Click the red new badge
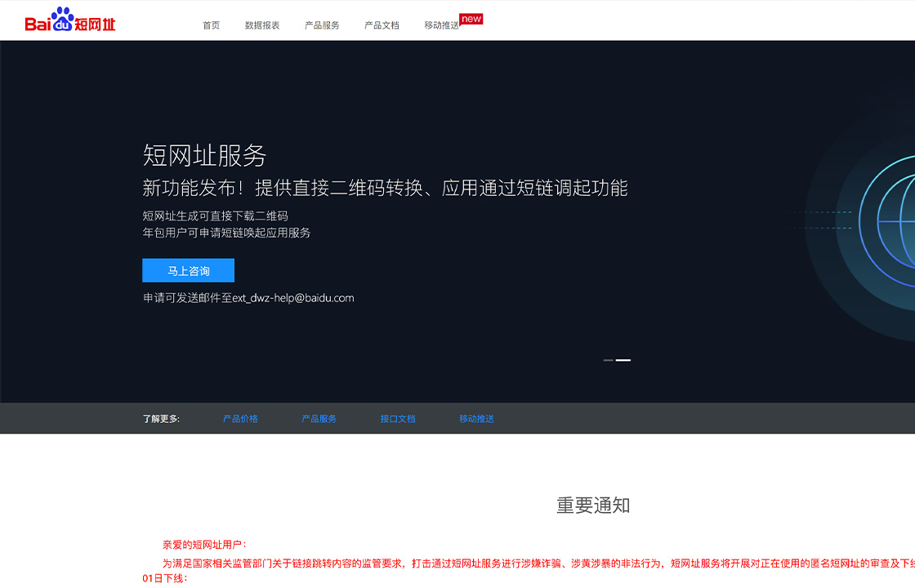Screen dimensions: 915x588 pyautogui.click(x=471, y=19)
